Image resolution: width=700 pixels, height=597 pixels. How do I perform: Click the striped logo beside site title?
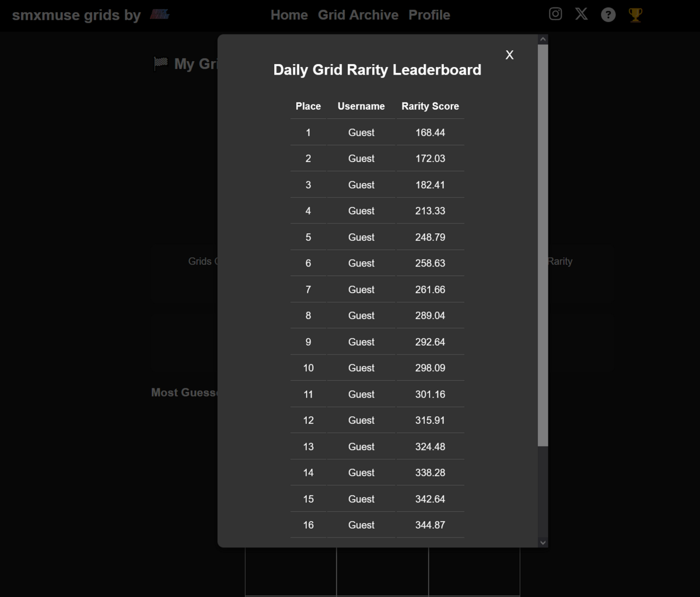pyautogui.click(x=159, y=15)
